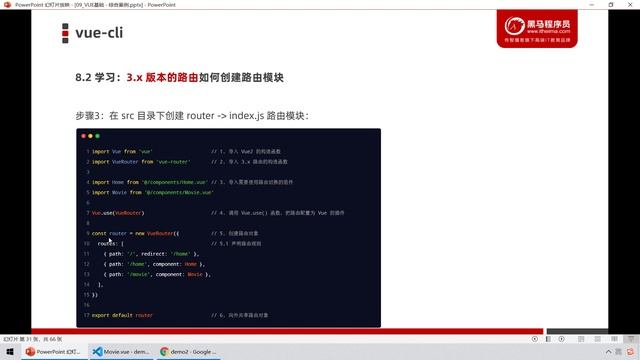Show hidden system tray icons chevron
640x360 pixels.
pyautogui.click(x=608, y=352)
